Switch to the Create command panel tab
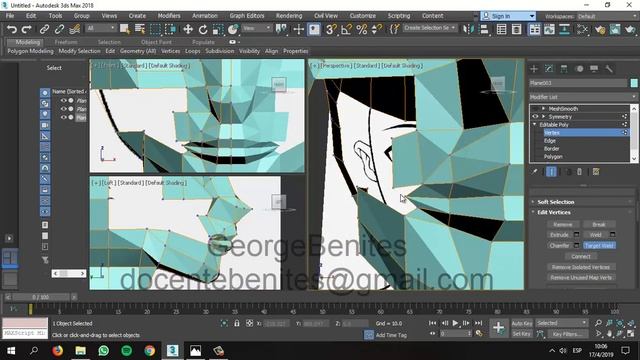640x360 pixels. pyautogui.click(x=534, y=69)
